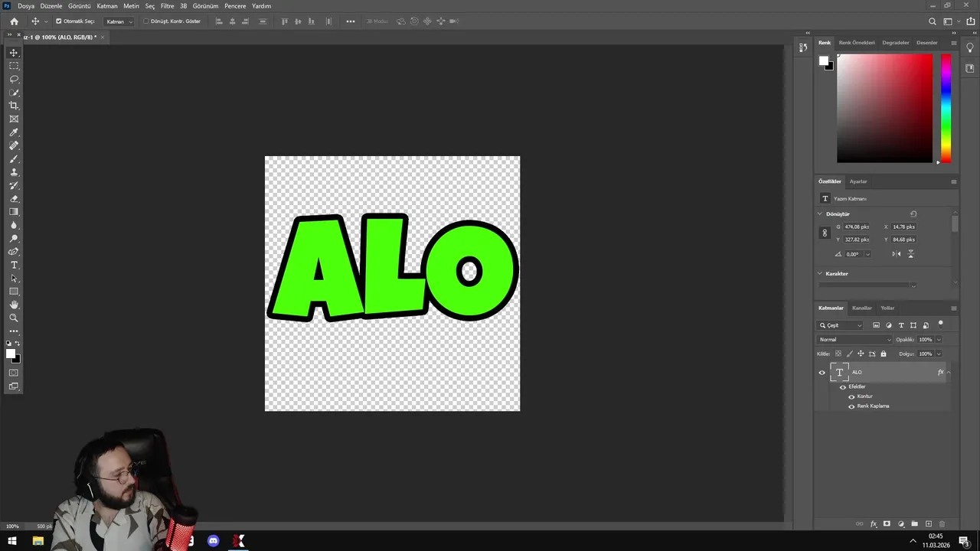Create a new group folder icon
The width and height of the screenshot is (980, 551).
point(914,524)
